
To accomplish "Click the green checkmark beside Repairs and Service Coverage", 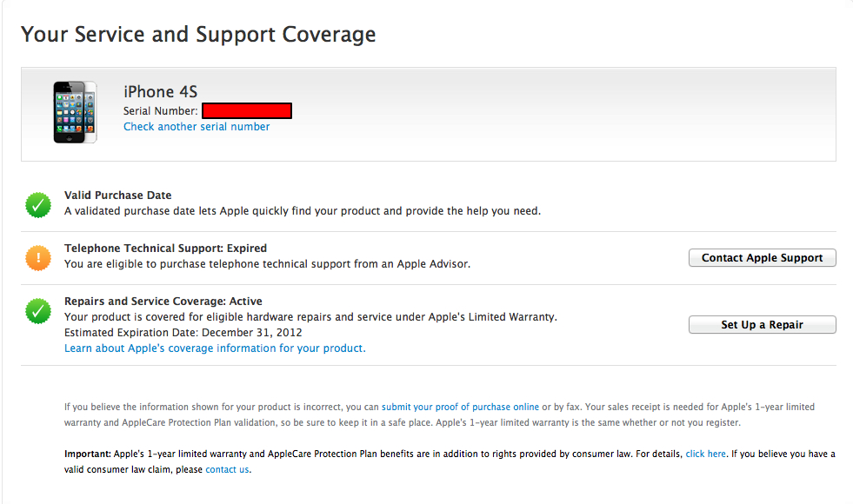I will pos(38,310).
